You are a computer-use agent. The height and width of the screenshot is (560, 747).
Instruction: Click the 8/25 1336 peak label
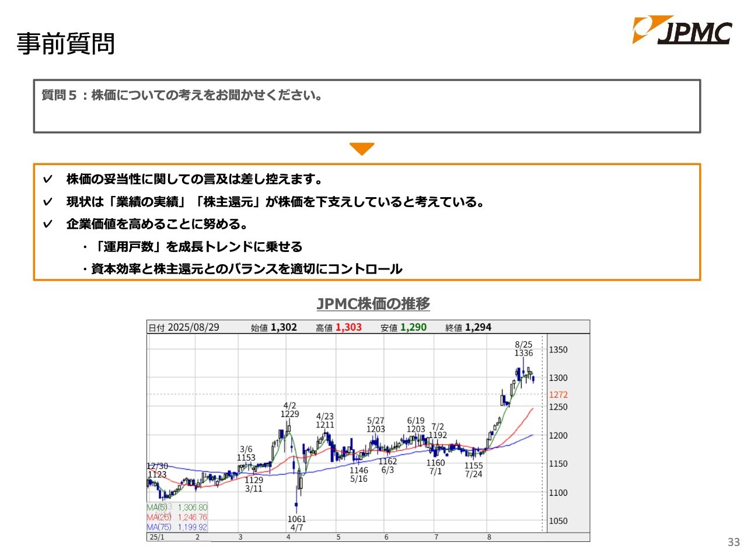pos(523,349)
